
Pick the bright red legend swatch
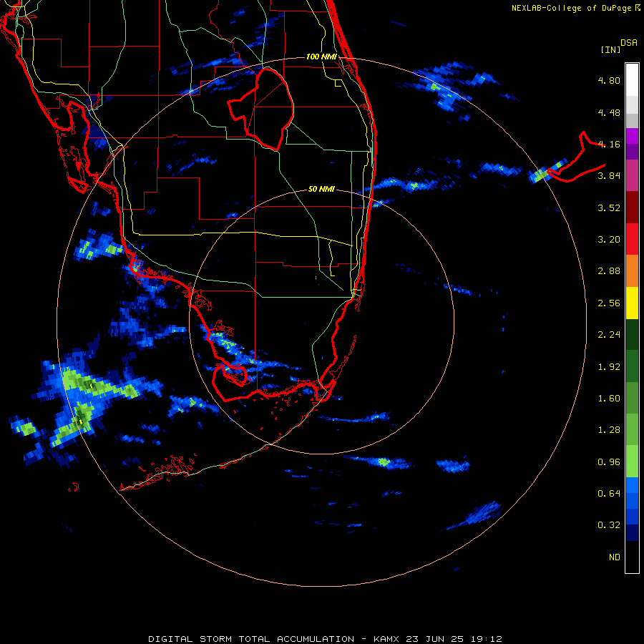coord(632,239)
